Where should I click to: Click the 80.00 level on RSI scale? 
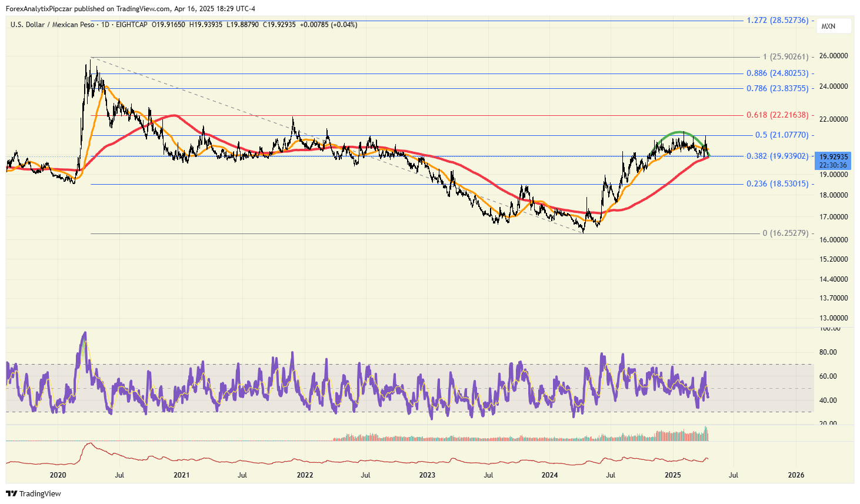[828, 352]
